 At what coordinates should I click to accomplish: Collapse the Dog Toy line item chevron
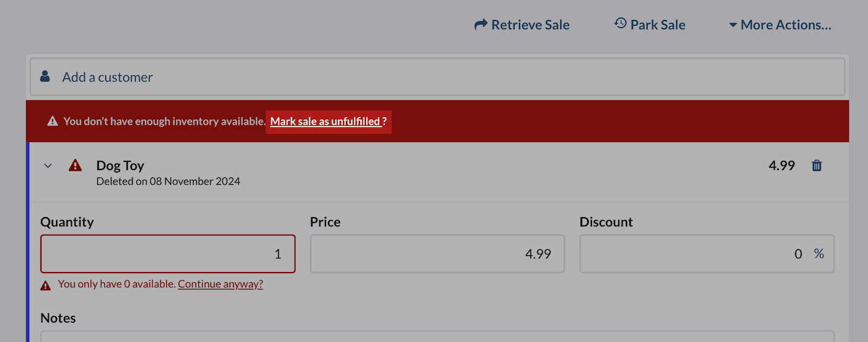click(48, 166)
